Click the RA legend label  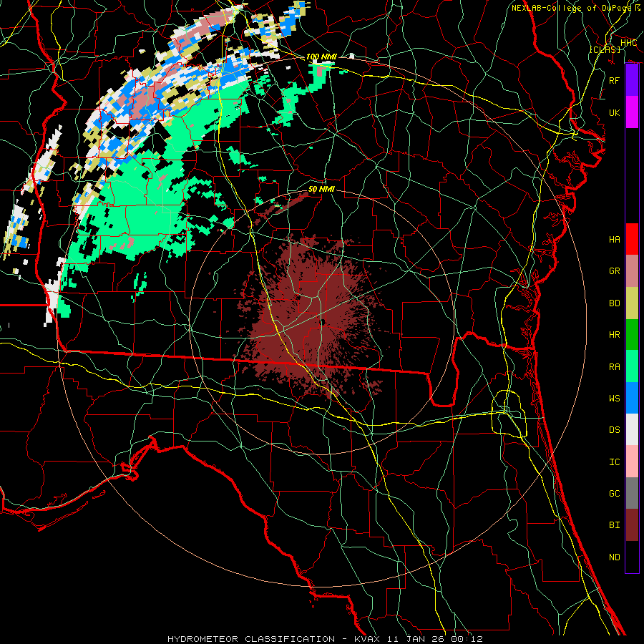click(614, 367)
